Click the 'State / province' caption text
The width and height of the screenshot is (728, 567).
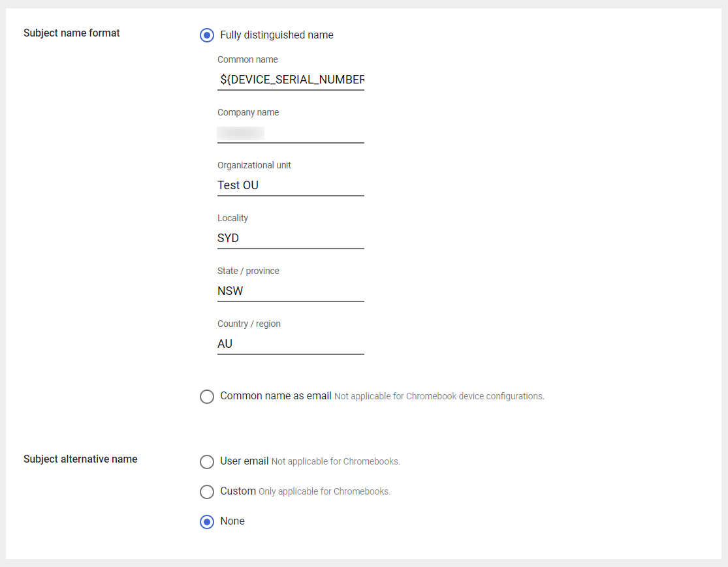[x=248, y=271]
